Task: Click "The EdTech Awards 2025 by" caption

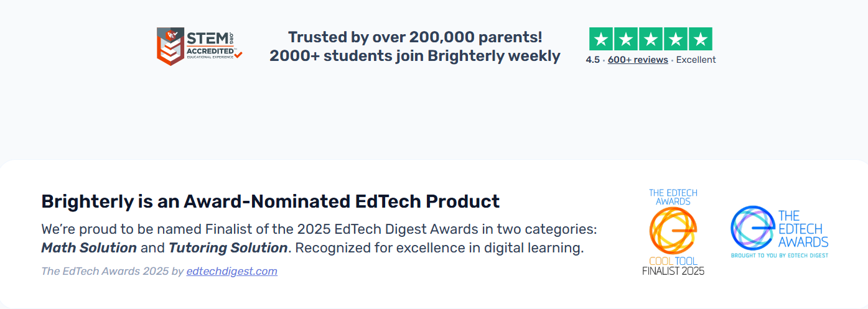Action: tap(112, 271)
